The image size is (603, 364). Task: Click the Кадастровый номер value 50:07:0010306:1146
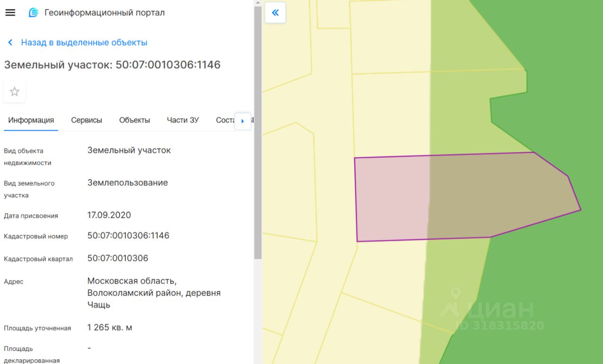(128, 235)
